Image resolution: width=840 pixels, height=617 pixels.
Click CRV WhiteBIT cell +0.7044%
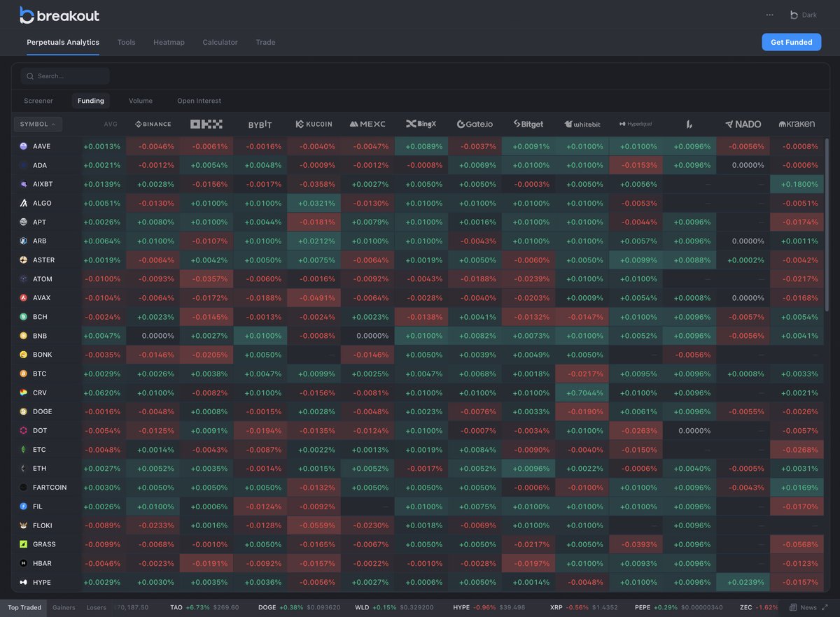[582, 392]
